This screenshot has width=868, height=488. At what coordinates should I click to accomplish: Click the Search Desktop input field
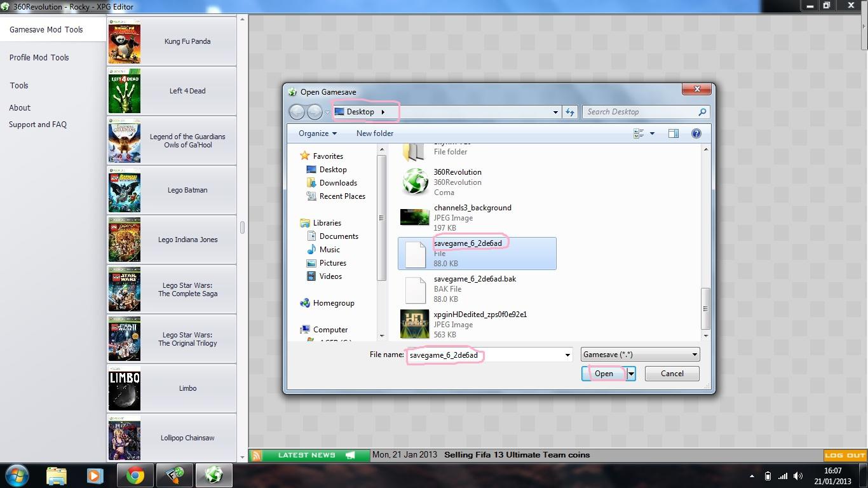(641, 112)
